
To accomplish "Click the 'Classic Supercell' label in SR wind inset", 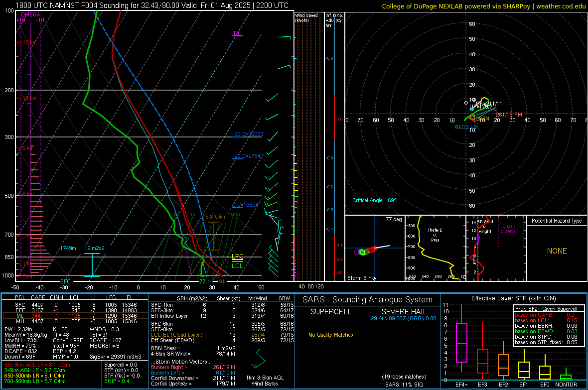I will tap(509, 229).
